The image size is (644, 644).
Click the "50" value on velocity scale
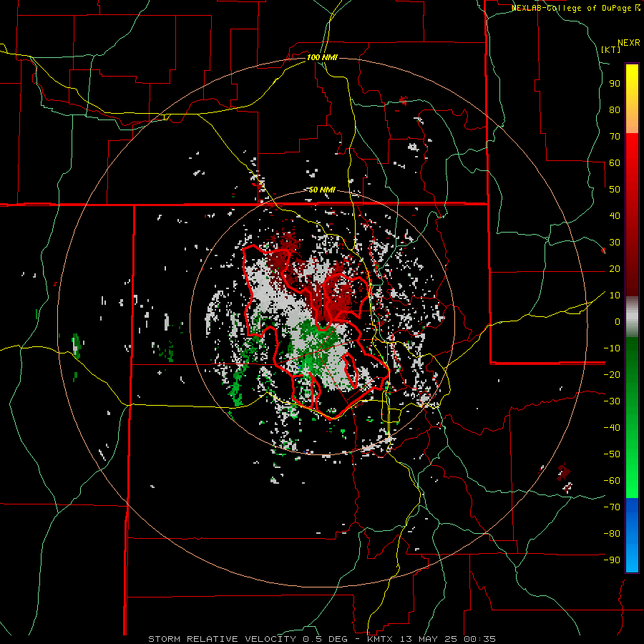pyautogui.click(x=615, y=190)
